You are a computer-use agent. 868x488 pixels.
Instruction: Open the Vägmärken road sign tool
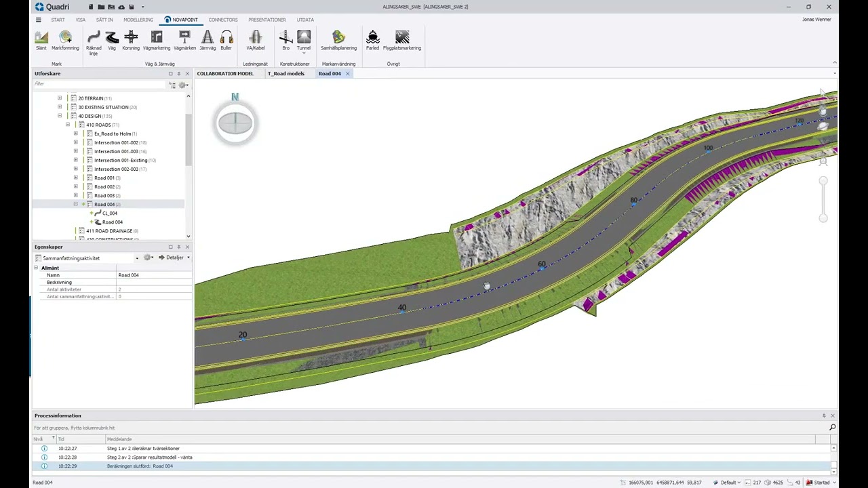tap(184, 41)
